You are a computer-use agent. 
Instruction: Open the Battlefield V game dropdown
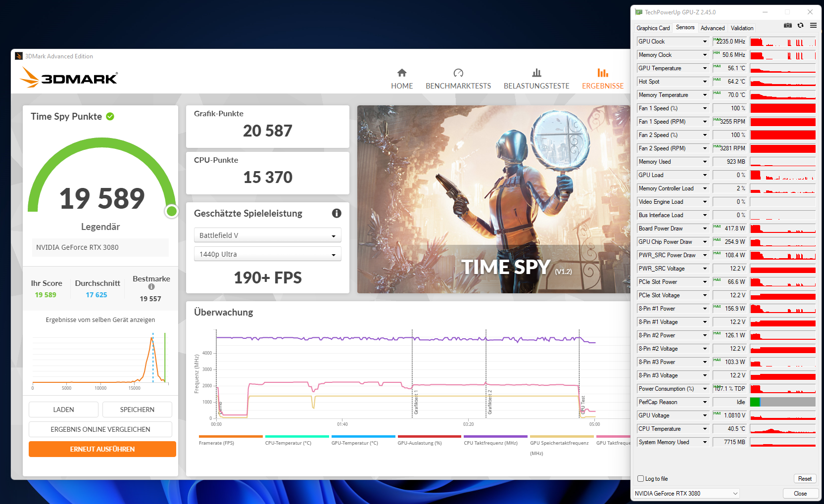point(267,235)
